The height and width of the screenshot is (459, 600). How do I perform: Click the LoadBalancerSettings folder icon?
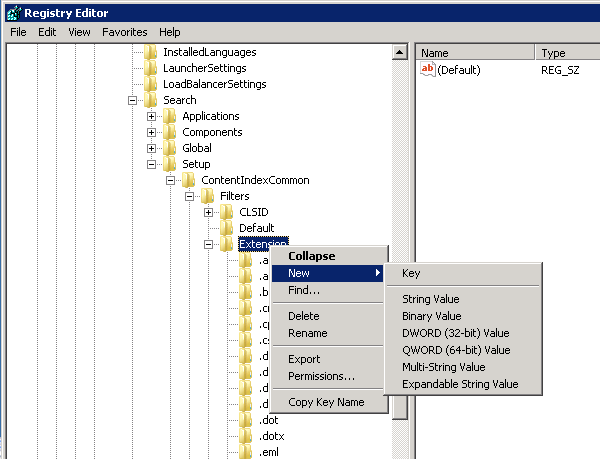pos(150,84)
